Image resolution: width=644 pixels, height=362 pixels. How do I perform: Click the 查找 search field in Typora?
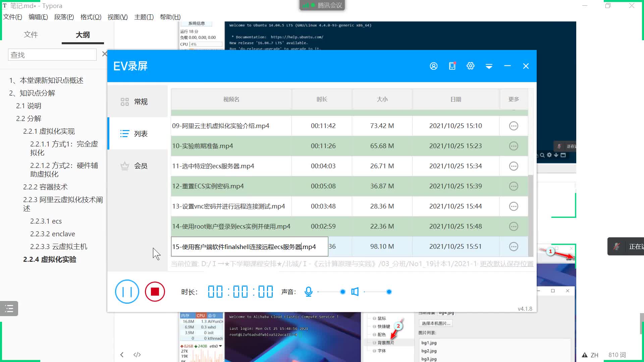pyautogui.click(x=52, y=55)
